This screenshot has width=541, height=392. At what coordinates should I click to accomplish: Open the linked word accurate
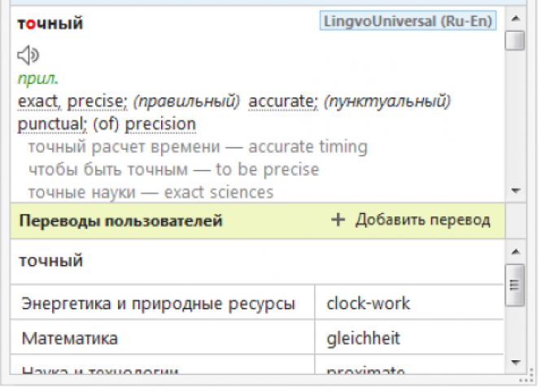click(281, 102)
